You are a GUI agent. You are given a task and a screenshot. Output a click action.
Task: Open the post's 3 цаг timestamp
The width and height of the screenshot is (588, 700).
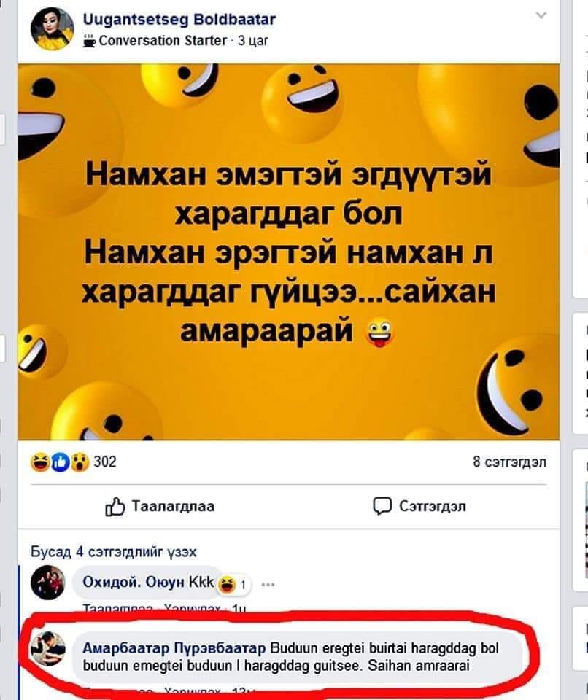tap(253, 41)
